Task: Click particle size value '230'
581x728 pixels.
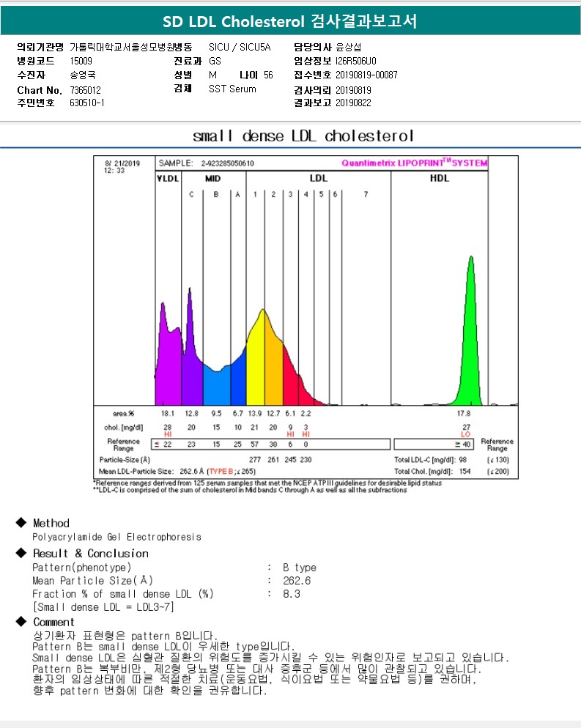Action: (x=306, y=460)
